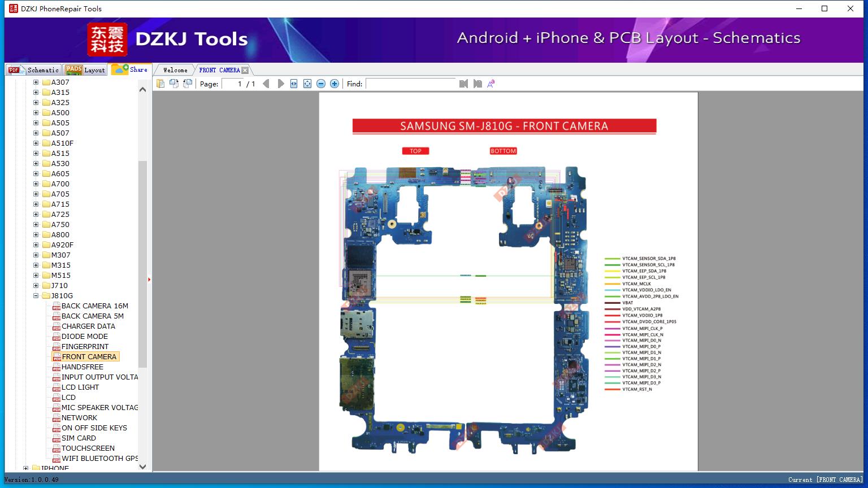868x488 pixels.
Task: Go to the previous page arrow
Action: point(266,84)
